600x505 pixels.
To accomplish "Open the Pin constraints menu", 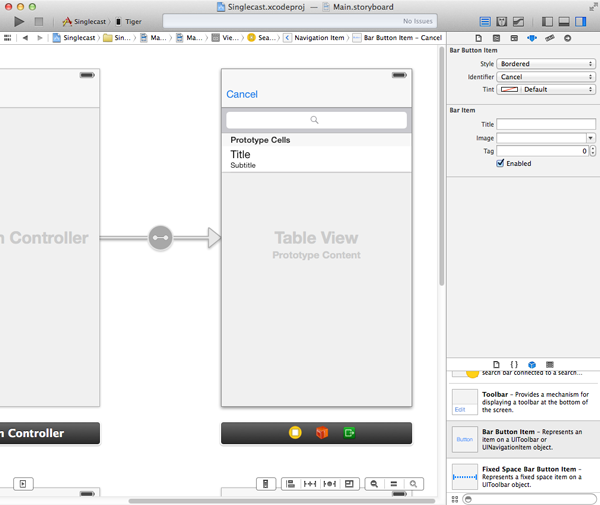I will pyautogui.click(x=310, y=484).
